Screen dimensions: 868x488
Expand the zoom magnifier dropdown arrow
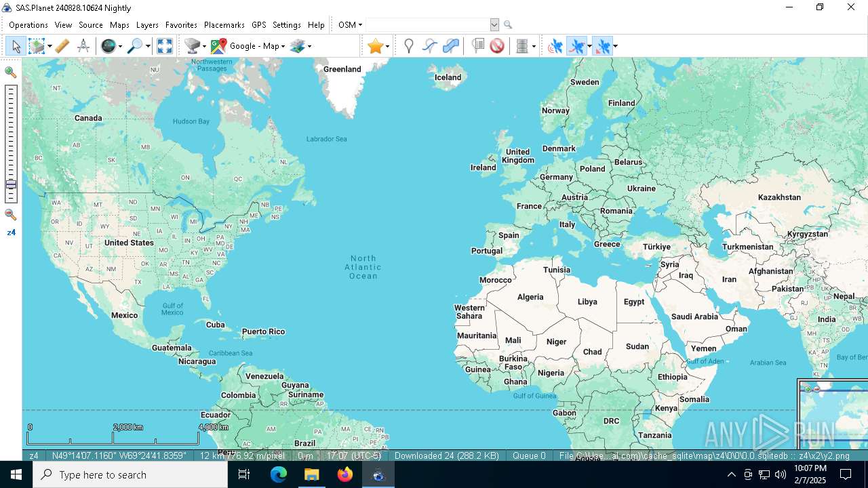(148, 46)
